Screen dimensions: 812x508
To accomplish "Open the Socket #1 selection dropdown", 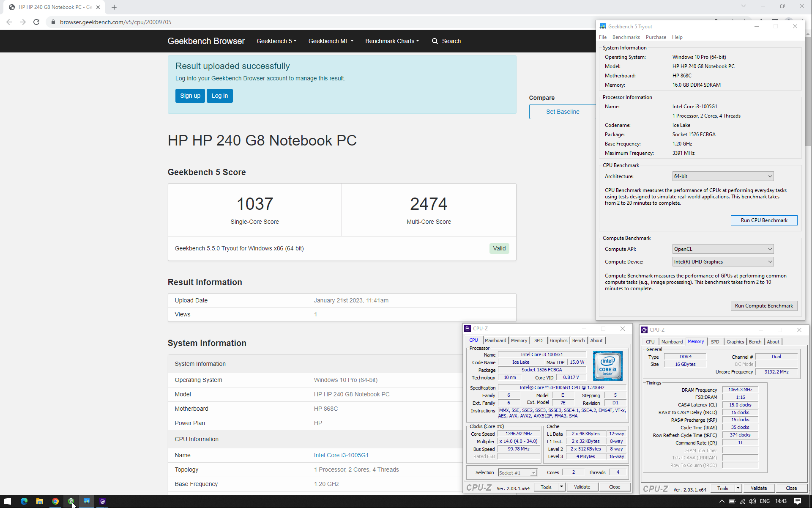I will pyautogui.click(x=517, y=472).
